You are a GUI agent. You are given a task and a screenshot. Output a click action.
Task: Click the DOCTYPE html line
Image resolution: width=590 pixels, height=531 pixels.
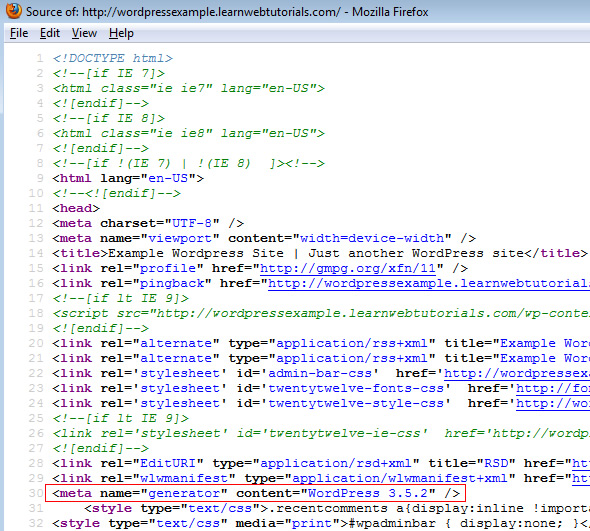pos(113,58)
